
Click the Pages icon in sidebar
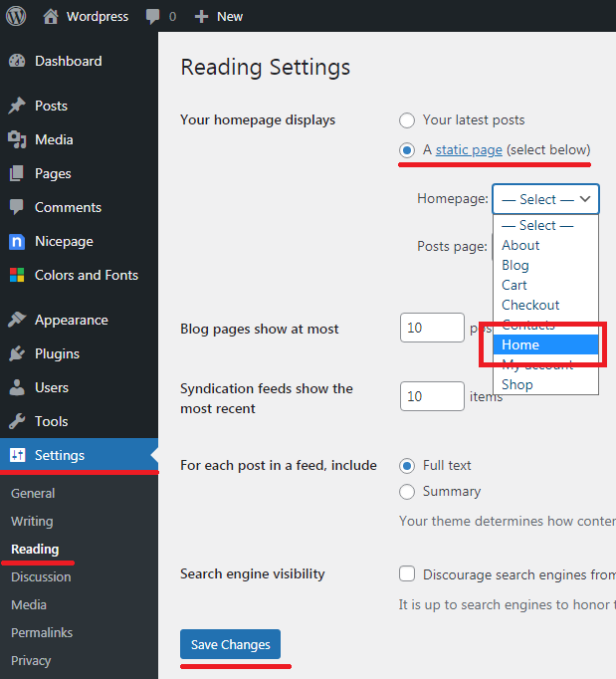(17, 173)
